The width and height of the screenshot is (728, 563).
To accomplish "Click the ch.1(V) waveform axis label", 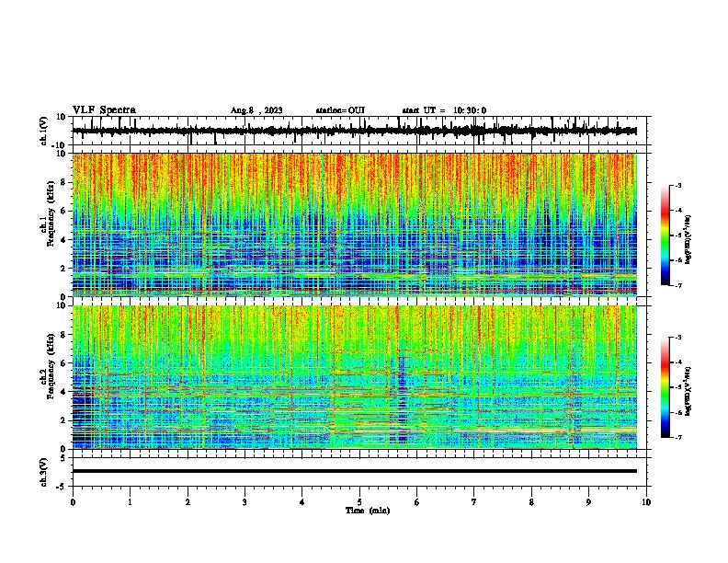I will click(x=44, y=131).
